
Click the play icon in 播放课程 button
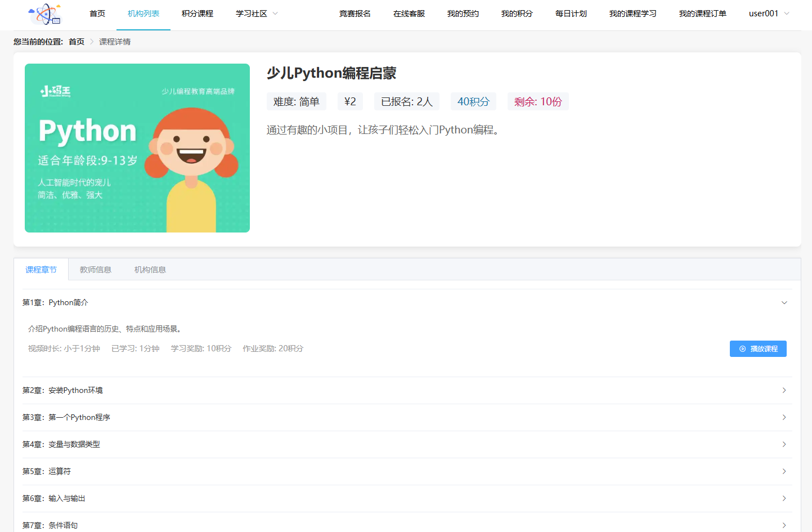(742, 349)
